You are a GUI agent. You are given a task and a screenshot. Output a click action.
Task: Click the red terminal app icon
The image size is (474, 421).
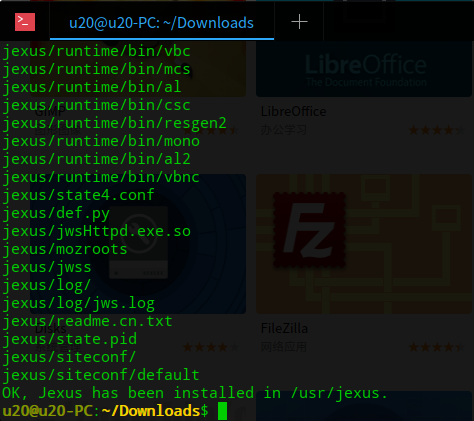(x=25, y=22)
